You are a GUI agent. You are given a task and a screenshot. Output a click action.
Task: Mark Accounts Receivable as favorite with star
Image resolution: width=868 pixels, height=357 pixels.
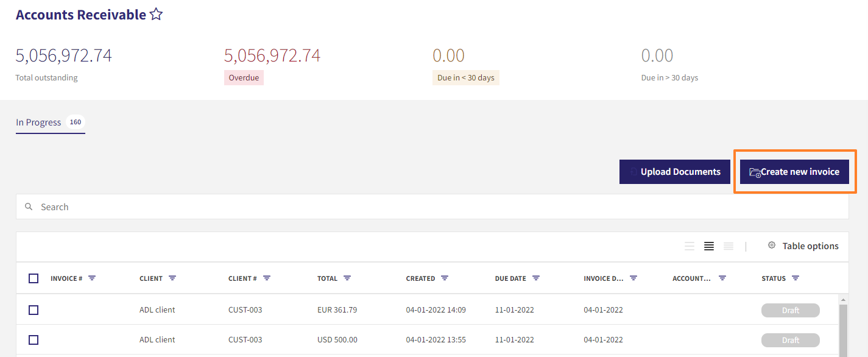click(x=157, y=15)
